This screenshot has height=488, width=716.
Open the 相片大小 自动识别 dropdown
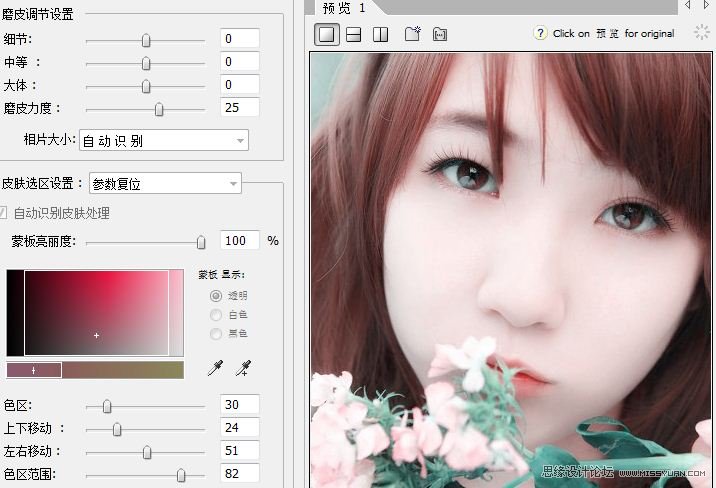pyautogui.click(x=164, y=141)
